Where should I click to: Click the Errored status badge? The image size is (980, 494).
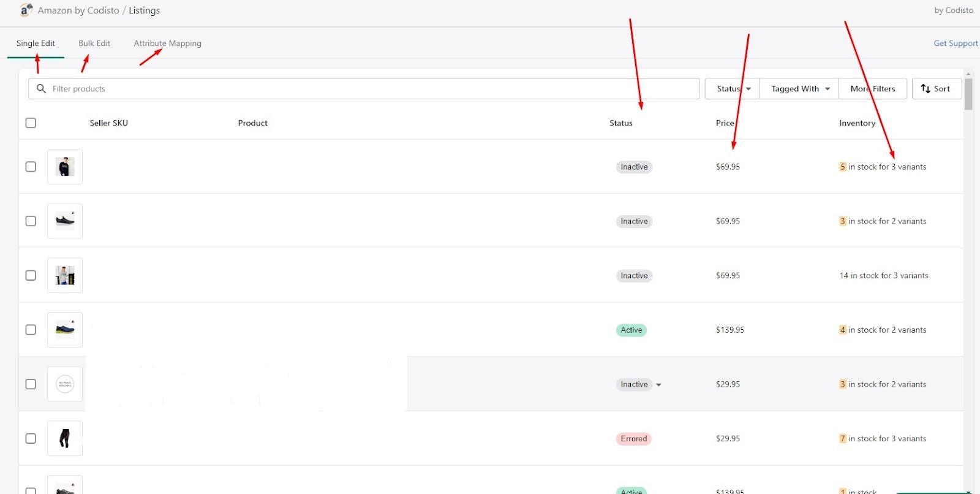tap(633, 439)
